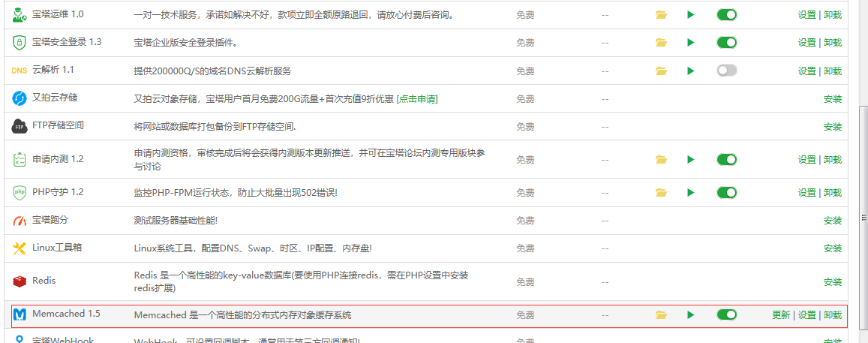Click the '宝塔跑分' plugin name
Image resolution: width=868 pixels, height=343 pixels.
point(50,219)
